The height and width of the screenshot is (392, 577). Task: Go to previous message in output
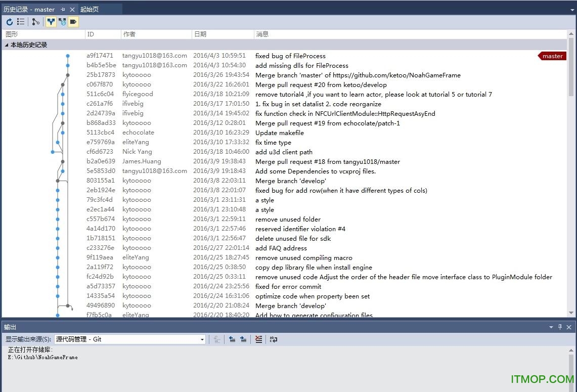[x=232, y=339]
